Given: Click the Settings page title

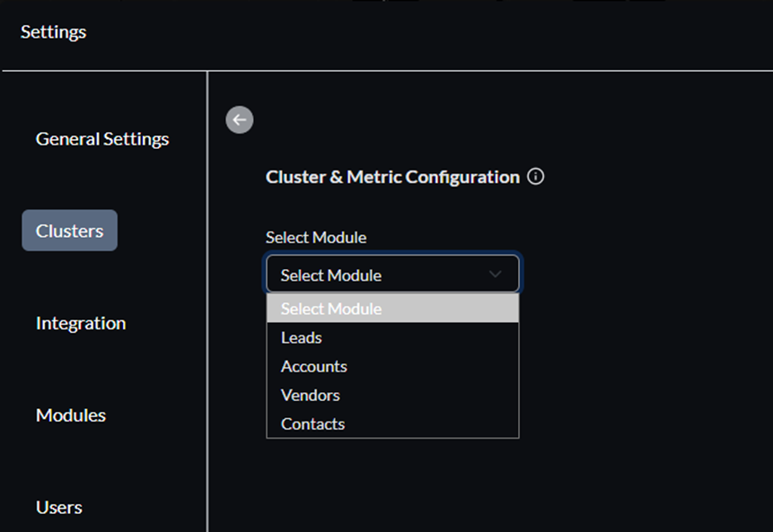Looking at the screenshot, I should 53,31.
